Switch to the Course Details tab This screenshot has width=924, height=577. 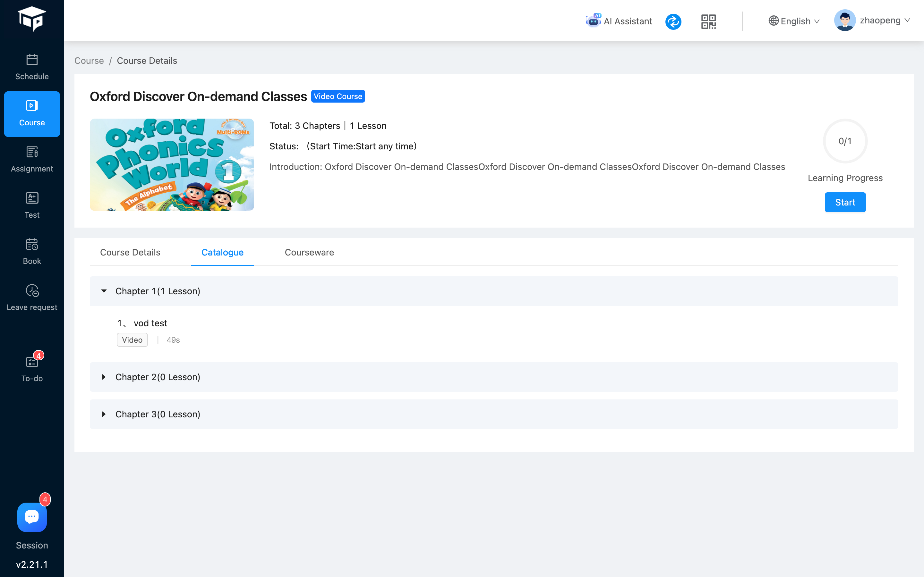pos(130,252)
